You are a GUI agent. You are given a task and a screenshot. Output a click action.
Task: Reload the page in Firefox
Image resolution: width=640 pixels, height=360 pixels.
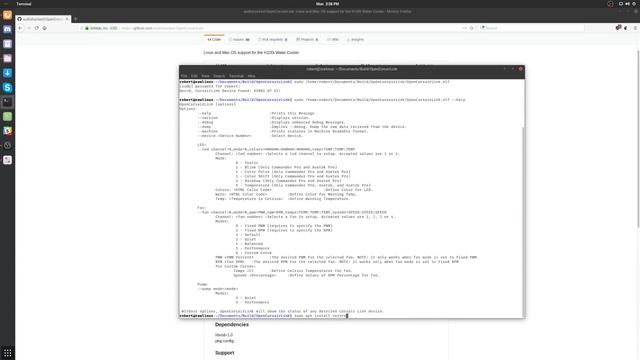tap(37, 28)
